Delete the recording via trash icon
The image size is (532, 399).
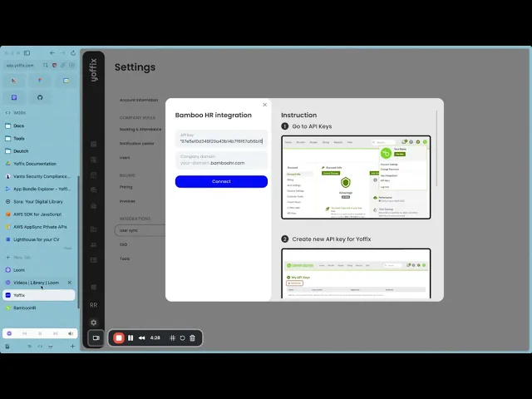(x=192, y=338)
